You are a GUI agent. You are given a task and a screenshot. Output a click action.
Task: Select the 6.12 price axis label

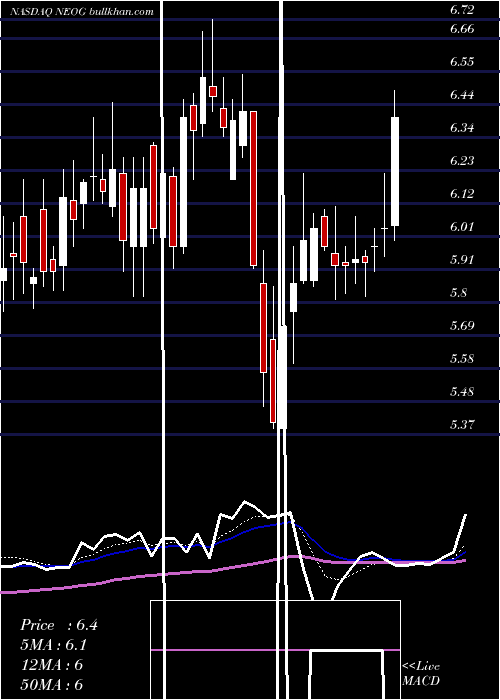[462, 194]
